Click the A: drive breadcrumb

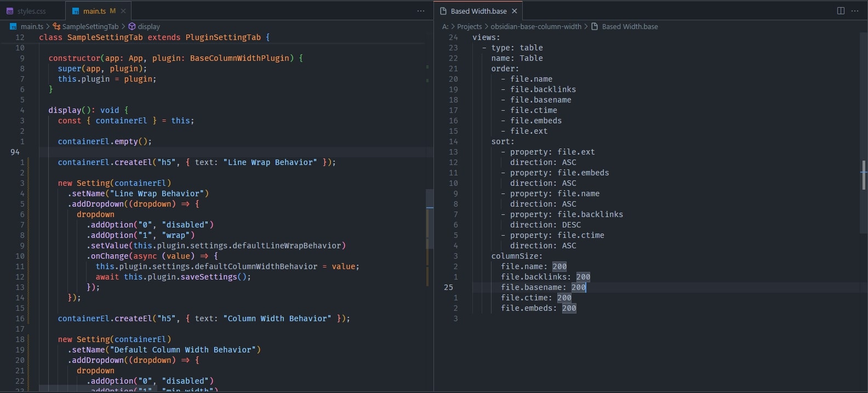click(x=445, y=26)
